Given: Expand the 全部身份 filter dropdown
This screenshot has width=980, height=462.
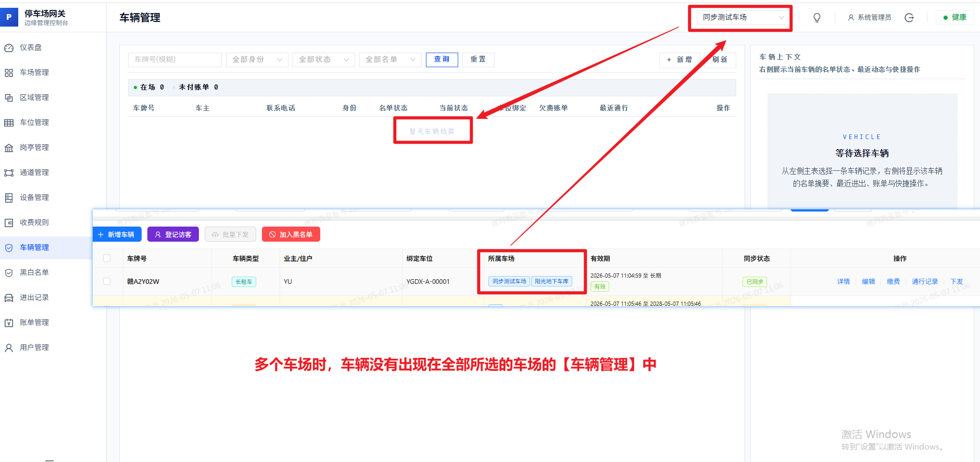Looking at the screenshot, I should click(257, 60).
